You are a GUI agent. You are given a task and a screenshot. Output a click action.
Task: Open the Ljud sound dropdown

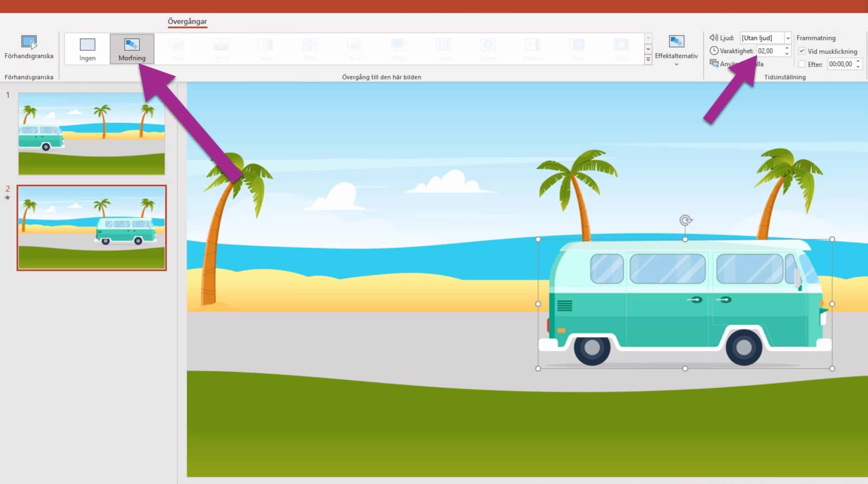click(788, 38)
